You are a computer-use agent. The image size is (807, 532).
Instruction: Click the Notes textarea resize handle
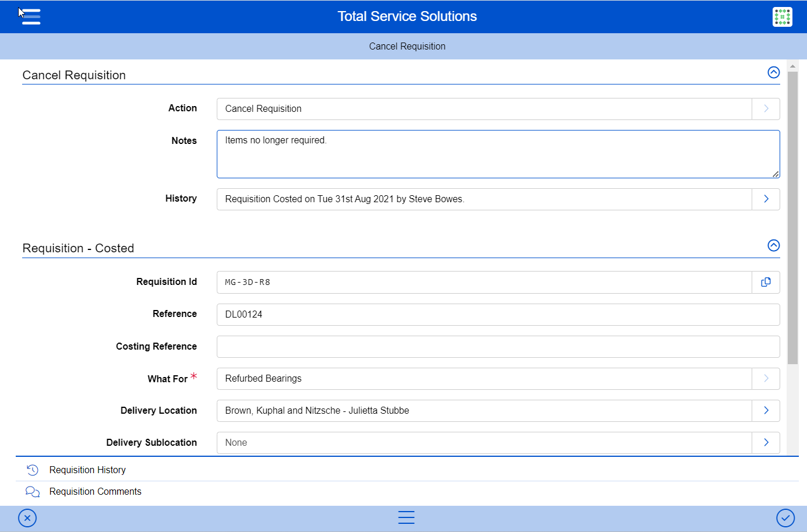776,174
